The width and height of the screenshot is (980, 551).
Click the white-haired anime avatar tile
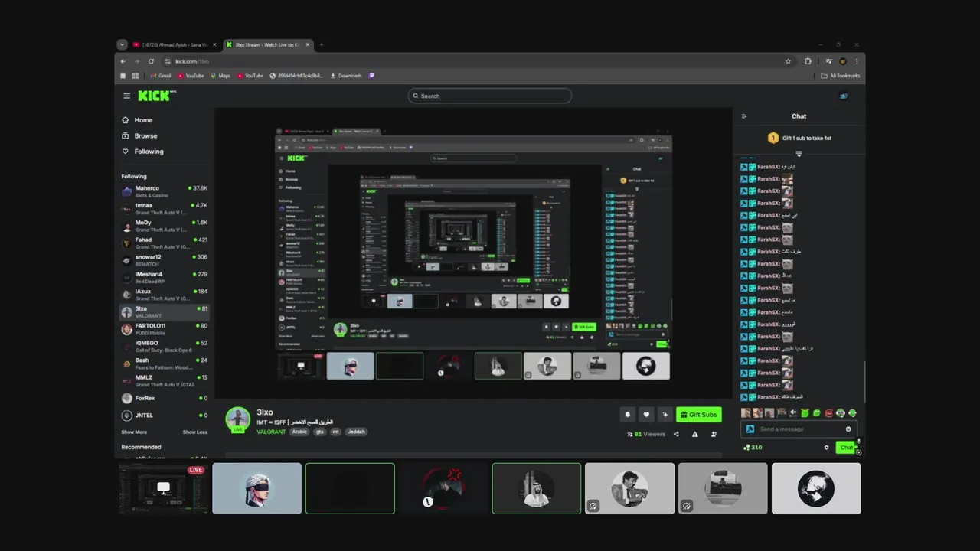coord(816,488)
